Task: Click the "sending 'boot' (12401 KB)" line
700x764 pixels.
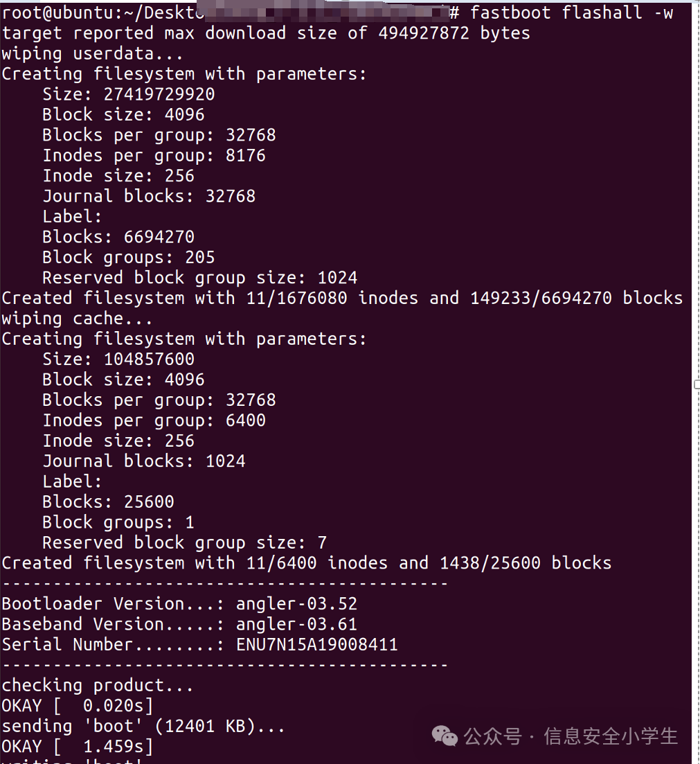Action: point(143,726)
